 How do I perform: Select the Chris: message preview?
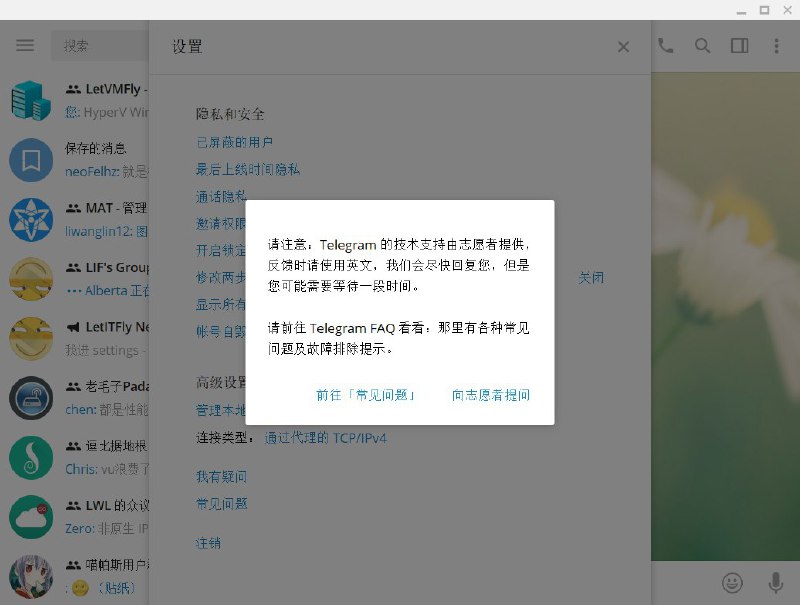point(107,469)
